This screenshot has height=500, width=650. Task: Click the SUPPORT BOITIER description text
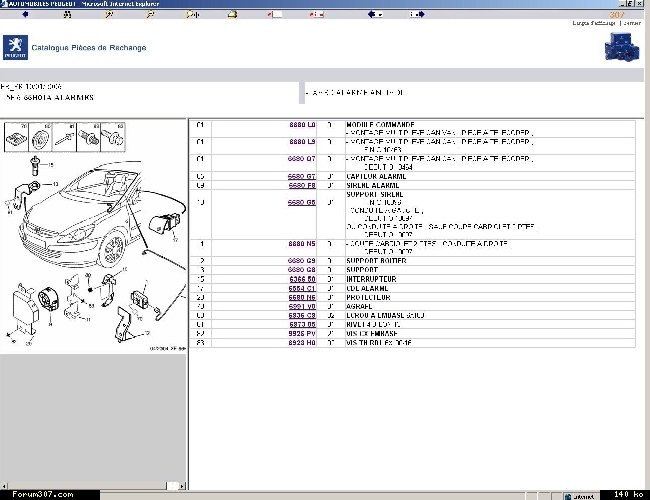[376, 261]
